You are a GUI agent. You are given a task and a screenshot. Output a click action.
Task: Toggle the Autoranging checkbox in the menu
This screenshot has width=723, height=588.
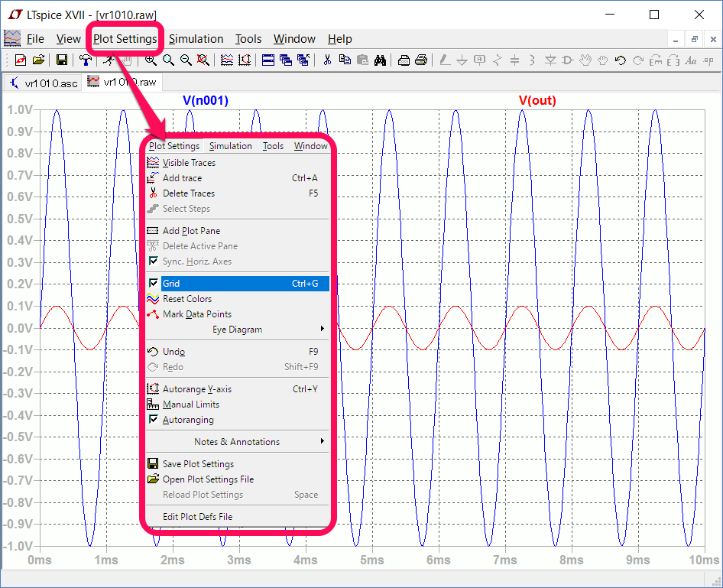click(x=154, y=420)
